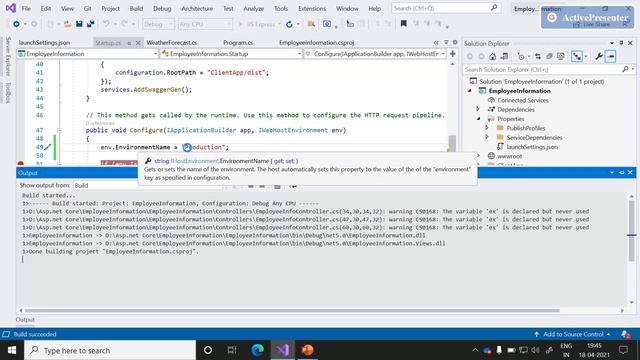This screenshot has height=360, width=640.
Task: Collapse the Configure method outlining on line 47
Action: point(60,131)
